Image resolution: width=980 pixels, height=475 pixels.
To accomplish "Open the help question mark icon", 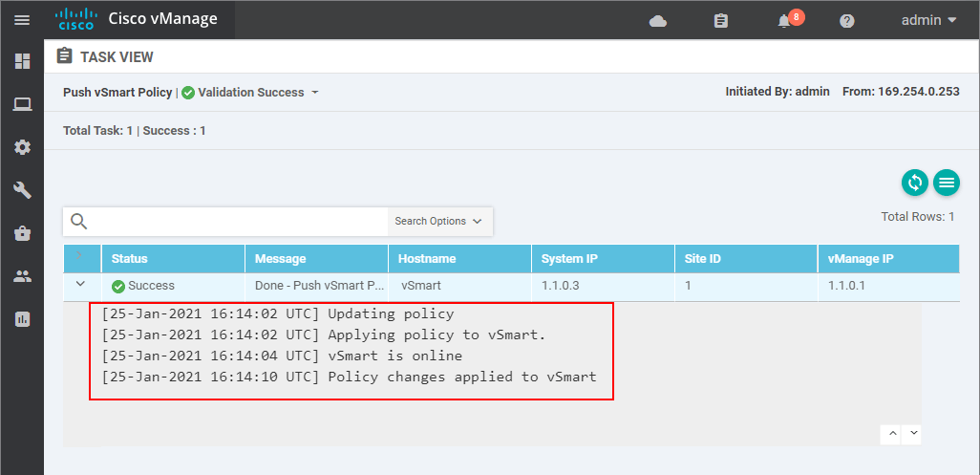I will [847, 21].
